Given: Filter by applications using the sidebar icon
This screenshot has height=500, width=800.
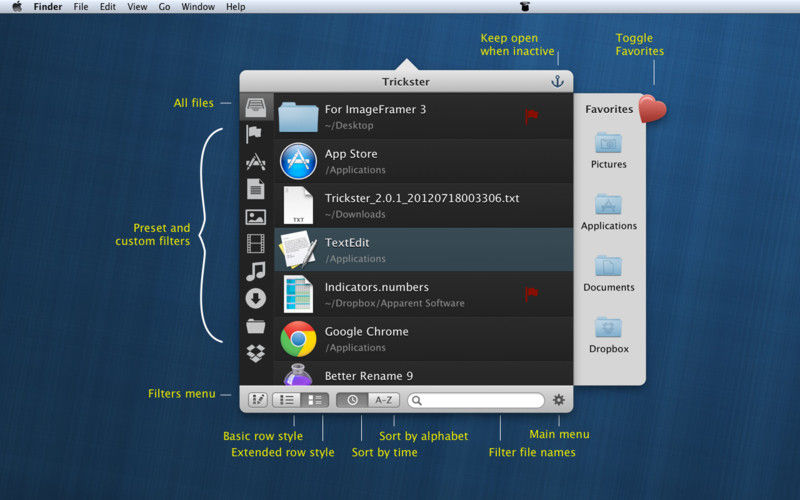Looking at the screenshot, I should [x=256, y=162].
